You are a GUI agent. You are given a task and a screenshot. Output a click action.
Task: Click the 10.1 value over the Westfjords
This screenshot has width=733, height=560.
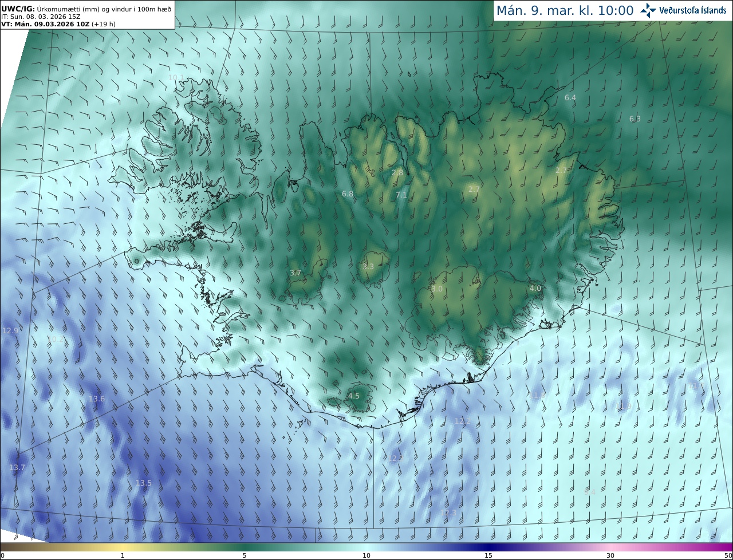176,77
